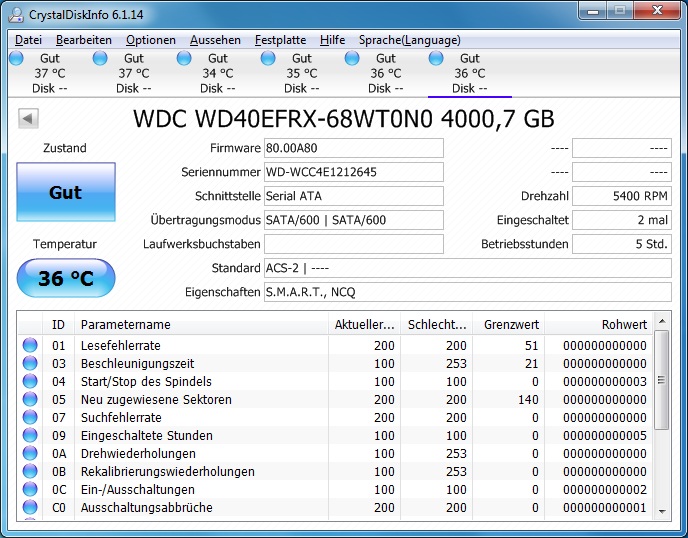
Task: Click the status orb for Drehwiederholungen
Action: click(30, 453)
